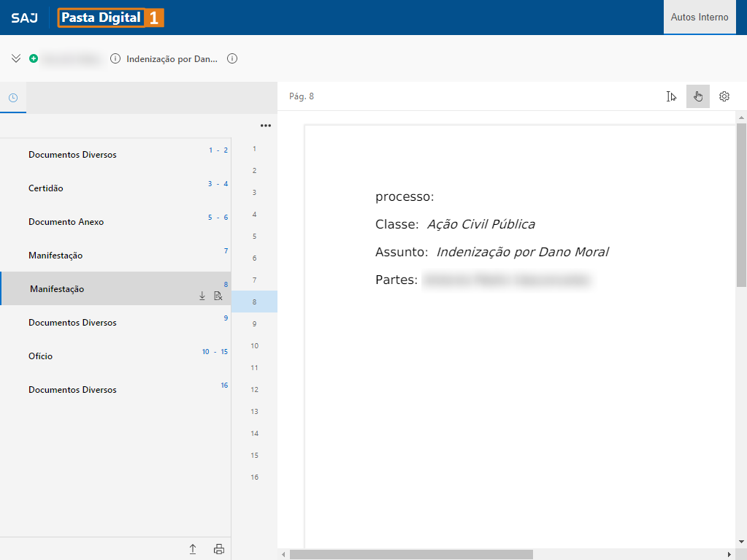Click the Indenização por Dan... subject text
Screen dimensions: 747x560
click(172, 59)
